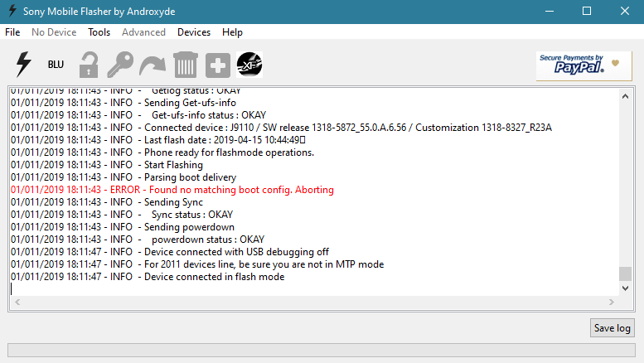
Task: Click the 'Get-ufs-info status : OKAY' line
Action: (x=138, y=115)
